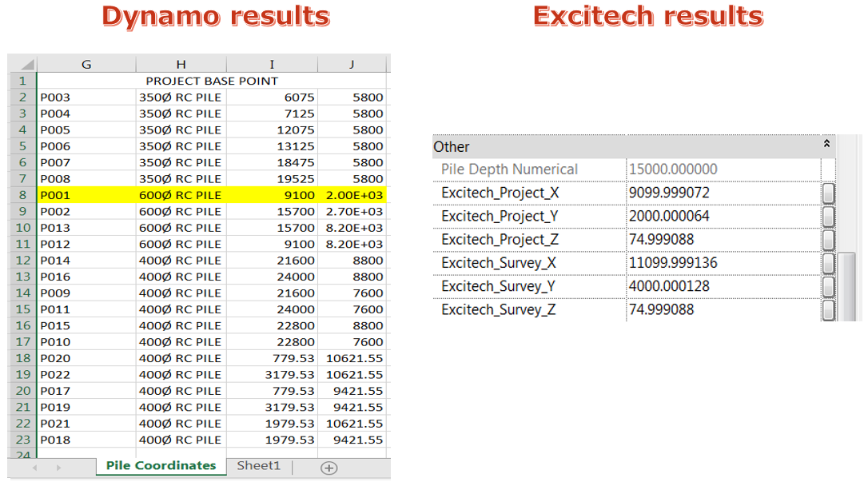Viewport: 868px width, 486px height.
Task: Select the cell with value '19525'
Action: pyautogui.click(x=272, y=179)
